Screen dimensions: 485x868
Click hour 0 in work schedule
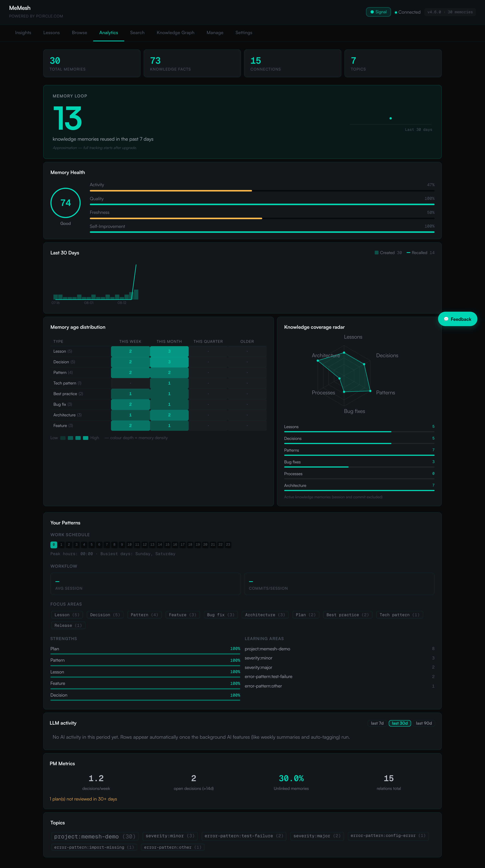coord(54,545)
